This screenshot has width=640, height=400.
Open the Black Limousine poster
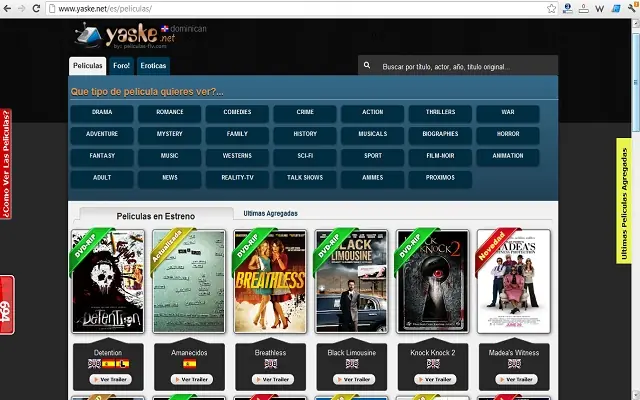click(x=351, y=281)
